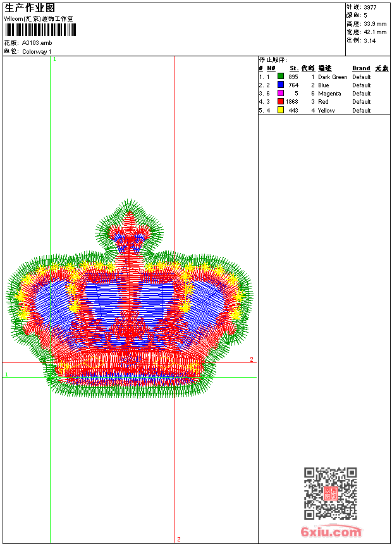Click the St. column header

[x=294, y=68]
